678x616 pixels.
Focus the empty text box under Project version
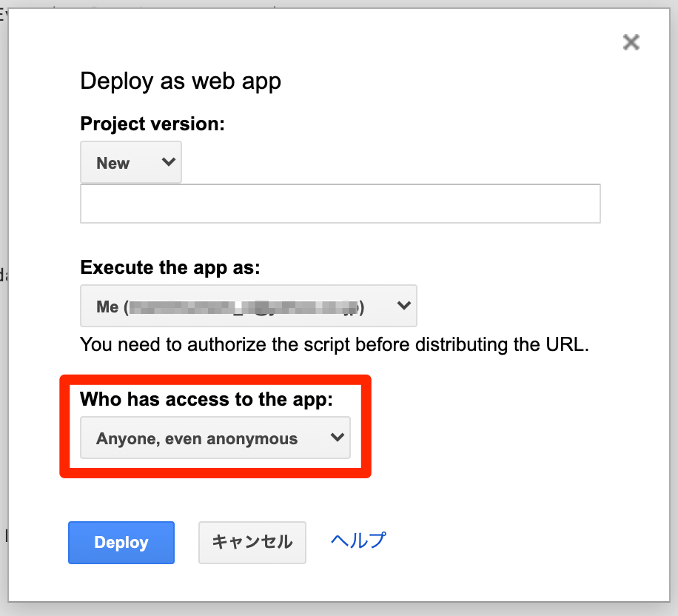click(x=340, y=203)
